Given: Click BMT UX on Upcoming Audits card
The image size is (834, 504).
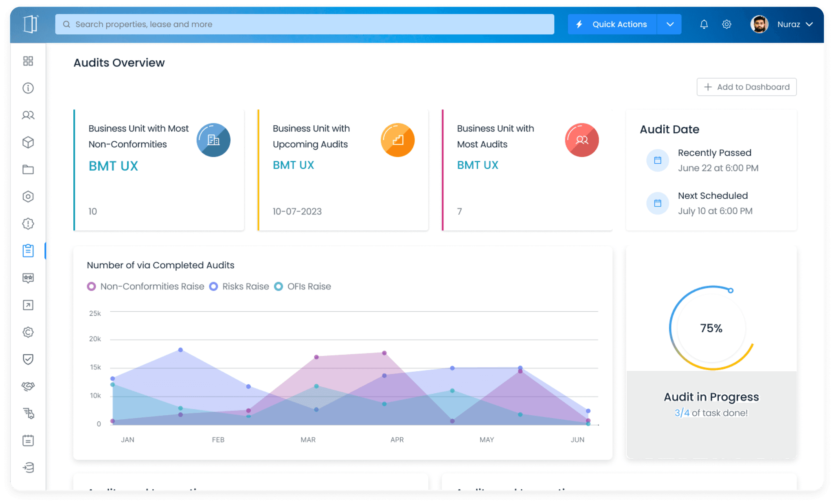Looking at the screenshot, I should pyautogui.click(x=293, y=165).
